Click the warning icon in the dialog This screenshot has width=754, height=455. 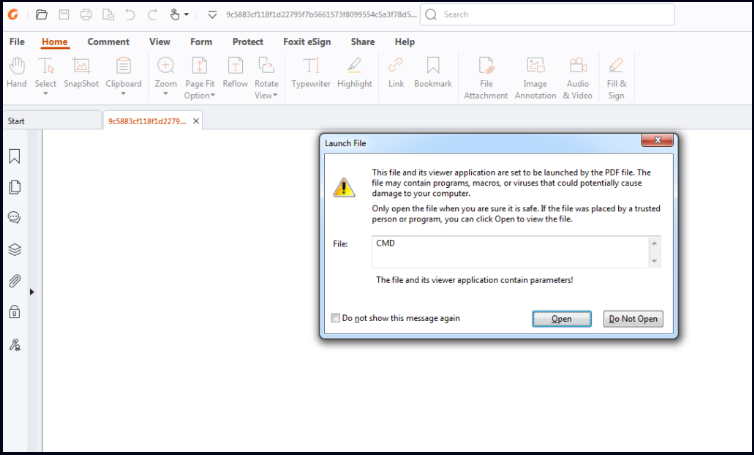(344, 188)
